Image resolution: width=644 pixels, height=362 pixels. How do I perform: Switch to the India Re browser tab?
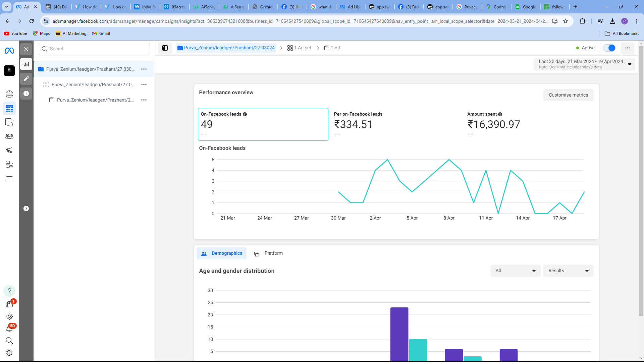[145, 7]
